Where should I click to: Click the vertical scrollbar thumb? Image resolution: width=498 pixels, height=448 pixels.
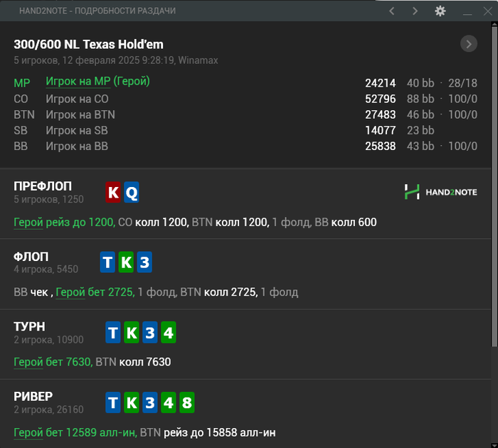tap(494, 186)
